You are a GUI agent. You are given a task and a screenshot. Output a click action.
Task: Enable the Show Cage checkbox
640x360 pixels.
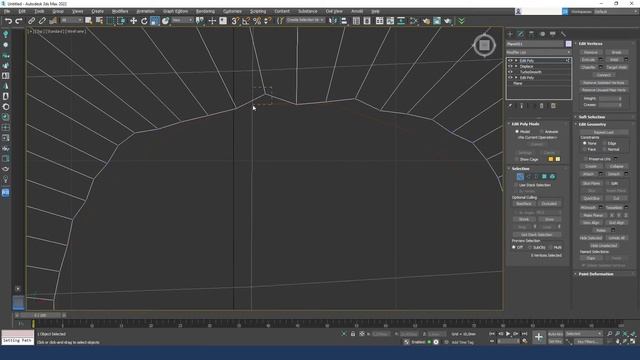(x=517, y=159)
